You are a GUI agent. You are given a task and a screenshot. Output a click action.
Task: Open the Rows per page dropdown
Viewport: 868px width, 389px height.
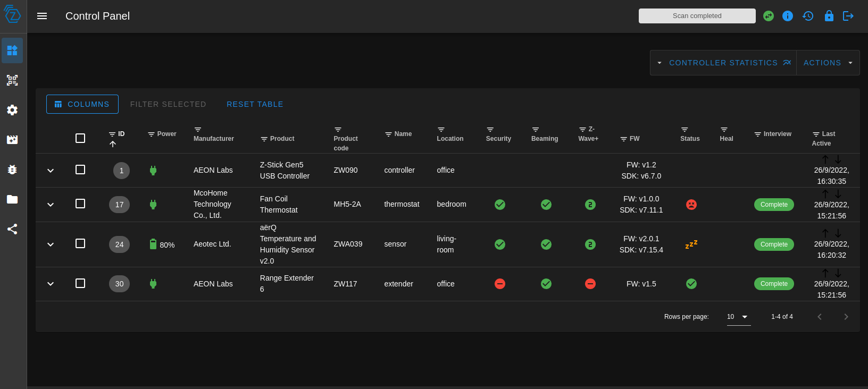(x=739, y=317)
